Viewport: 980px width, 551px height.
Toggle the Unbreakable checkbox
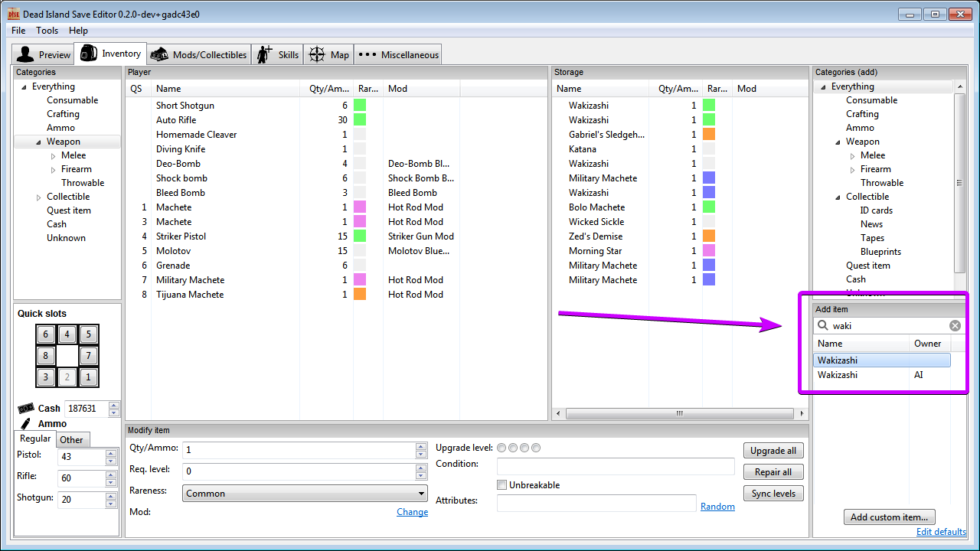[502, 485]
